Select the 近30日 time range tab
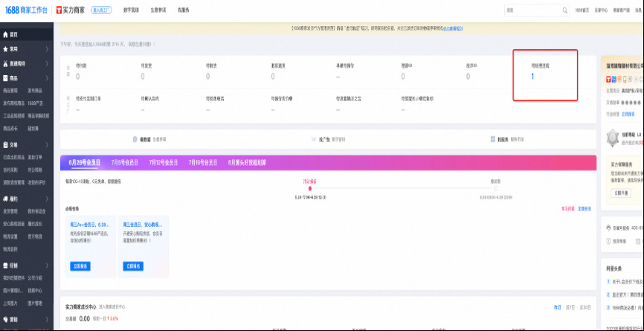 [x=587, y=306]
